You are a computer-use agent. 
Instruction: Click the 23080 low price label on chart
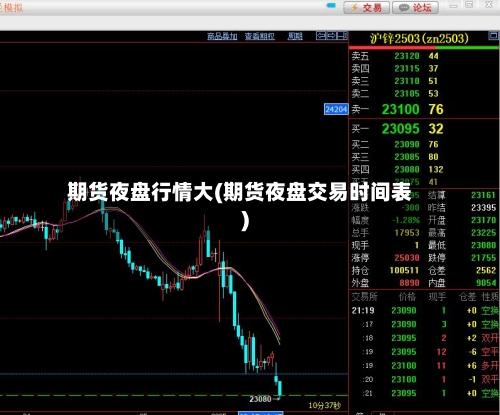point(260,399)
